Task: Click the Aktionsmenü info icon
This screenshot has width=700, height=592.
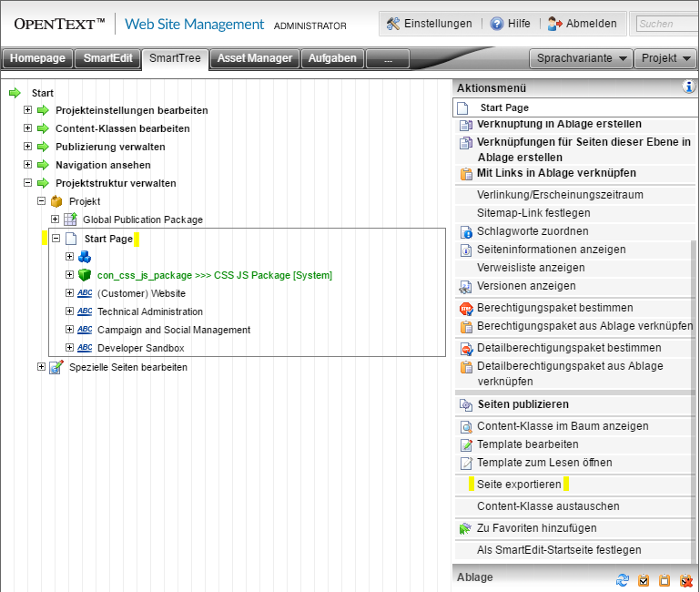Action: click(x=688, y=87)
